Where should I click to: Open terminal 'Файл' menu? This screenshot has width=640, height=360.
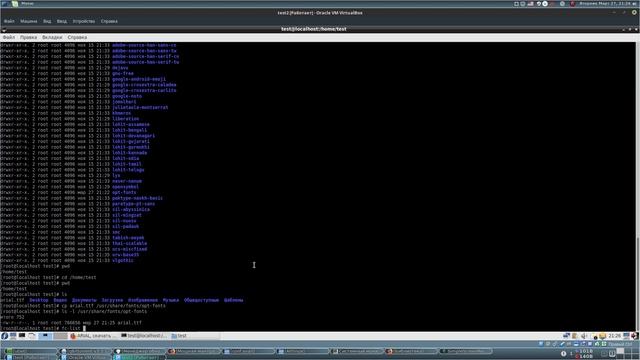coord(9,37)
